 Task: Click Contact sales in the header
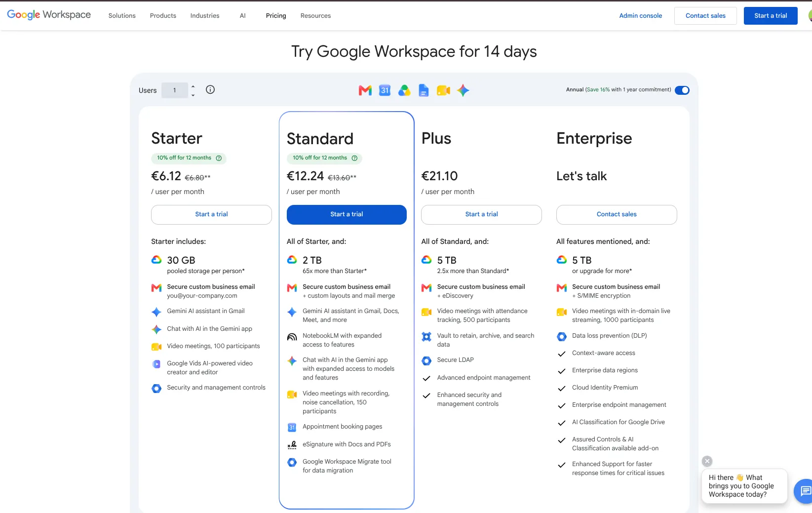(x=705, y=16)
